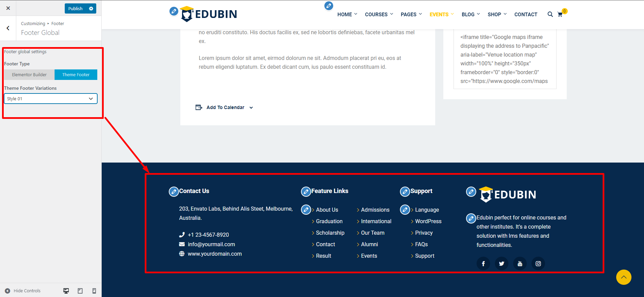Switch to mobile preview device icon
The image size is (644, 297).
coord(94,291)
